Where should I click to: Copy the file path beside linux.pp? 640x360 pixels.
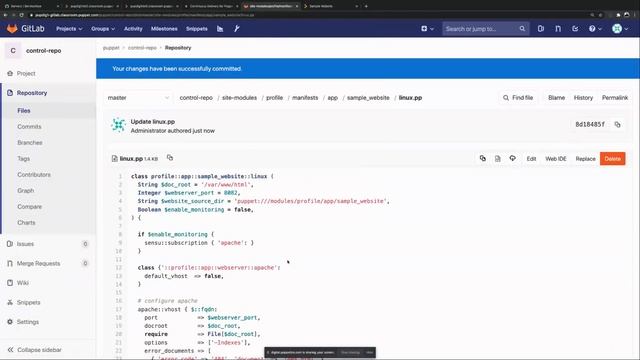170,158
